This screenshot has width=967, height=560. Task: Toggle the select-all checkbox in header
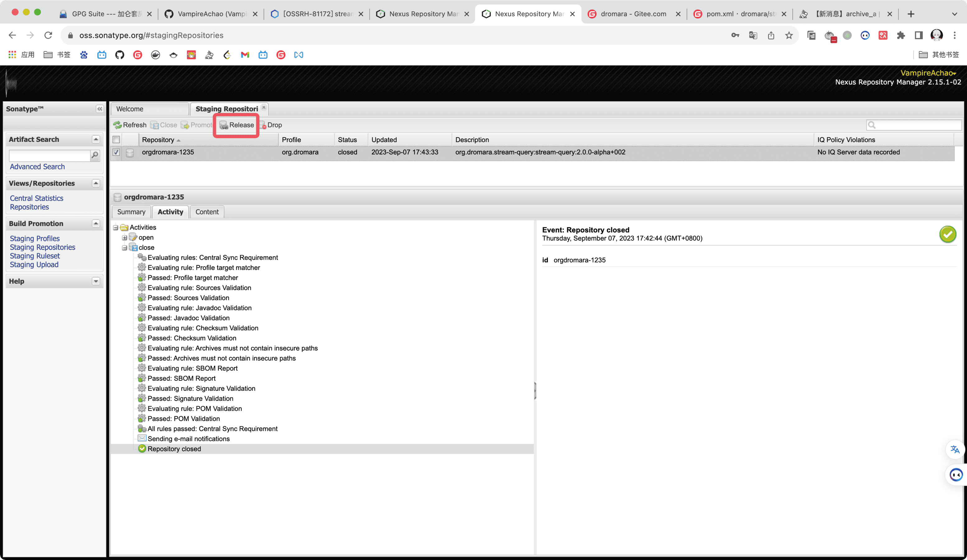click(x=116, y=140)
